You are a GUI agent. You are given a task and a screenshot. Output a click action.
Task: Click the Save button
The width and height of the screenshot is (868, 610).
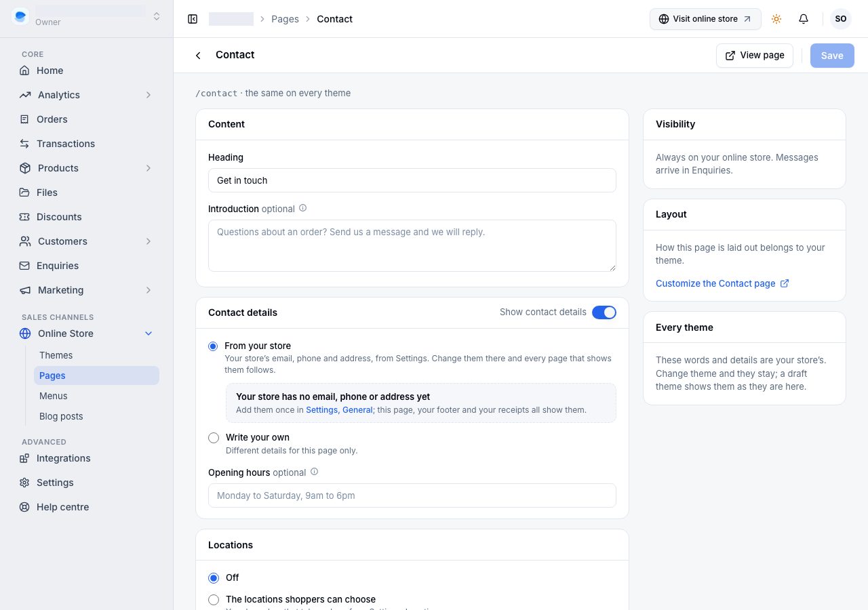pos(832,56)
